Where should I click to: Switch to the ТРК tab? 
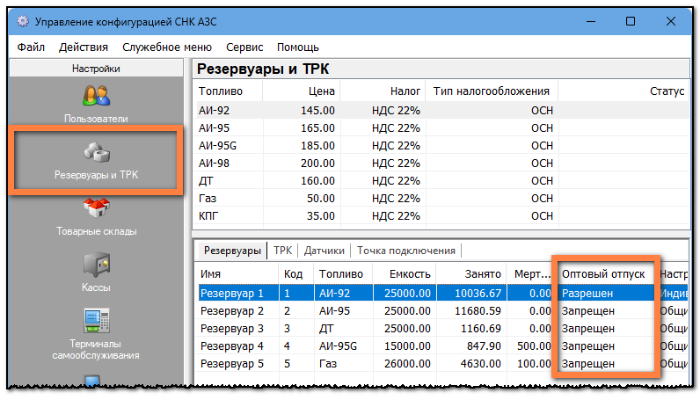click(x=283, y=250)
